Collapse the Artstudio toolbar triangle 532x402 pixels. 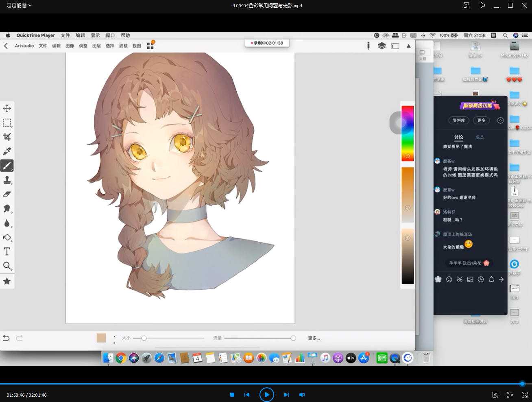(x=408, y=46)
